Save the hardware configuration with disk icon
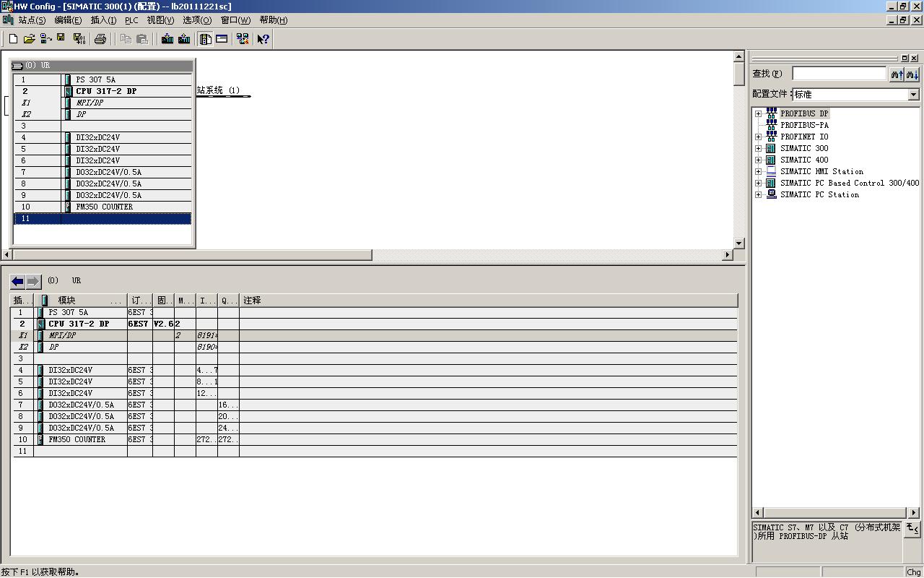The image size is (924, 578). click(x=61, y=39)
